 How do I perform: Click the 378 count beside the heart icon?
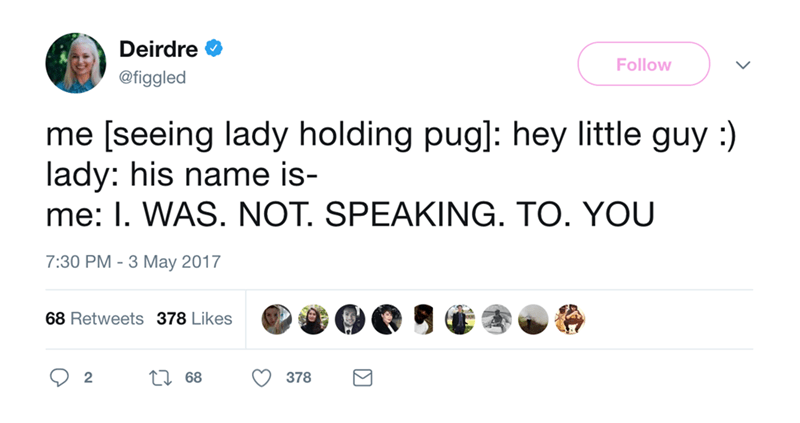pyautogui.click(x=299, y=378)
